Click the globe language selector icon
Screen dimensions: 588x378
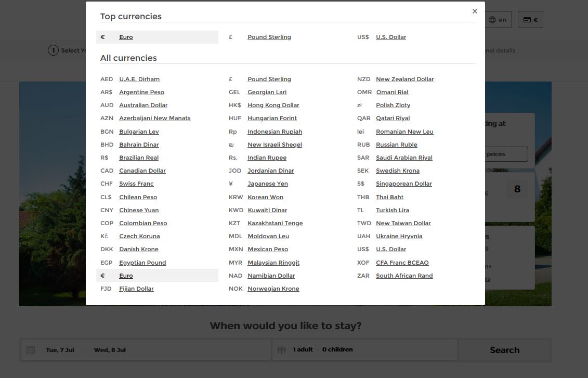pyautogui.click(x=492, y=20)
